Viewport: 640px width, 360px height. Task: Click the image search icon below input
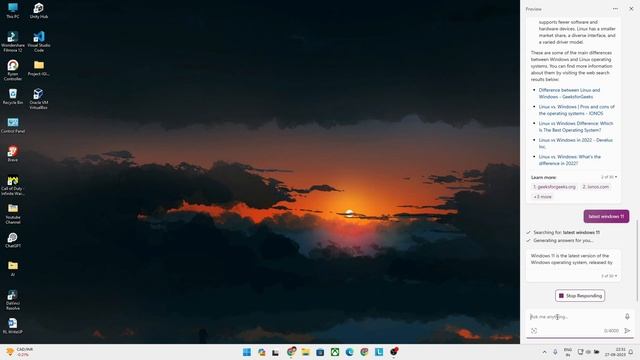[534, 331]
